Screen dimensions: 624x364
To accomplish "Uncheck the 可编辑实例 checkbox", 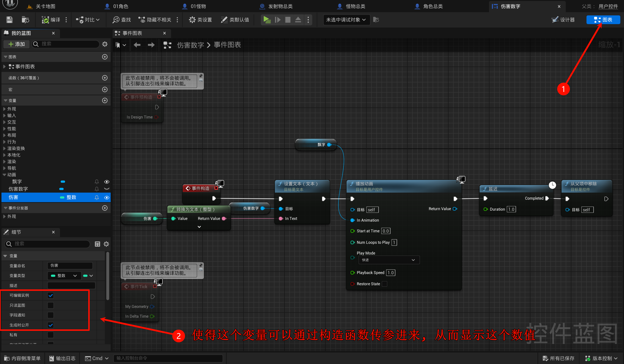I will 50,295.
